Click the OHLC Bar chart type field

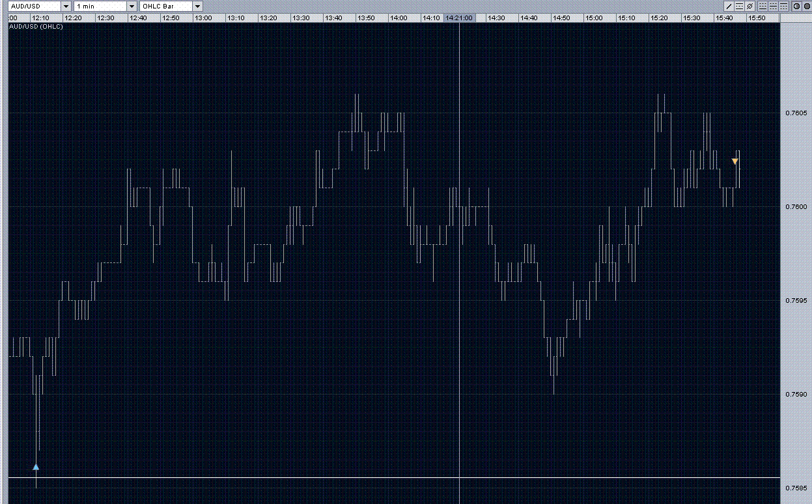(x=166, y=6)
